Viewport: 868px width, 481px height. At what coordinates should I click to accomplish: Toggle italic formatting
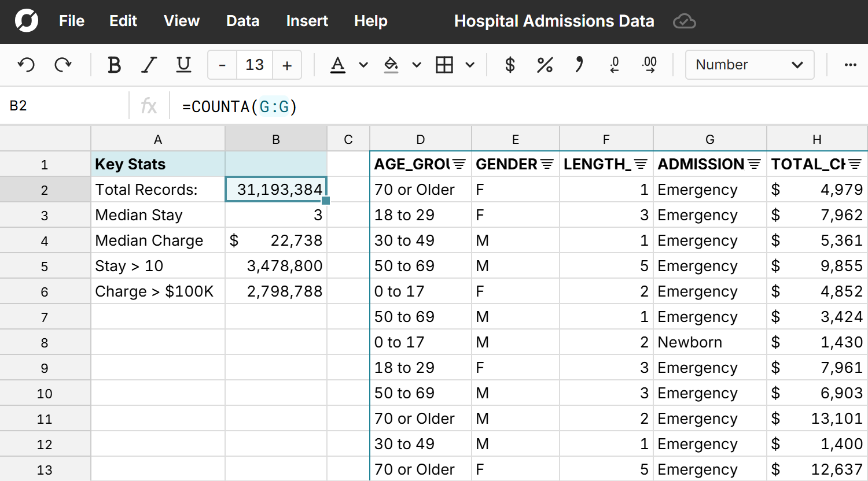(x=149, y=65)
